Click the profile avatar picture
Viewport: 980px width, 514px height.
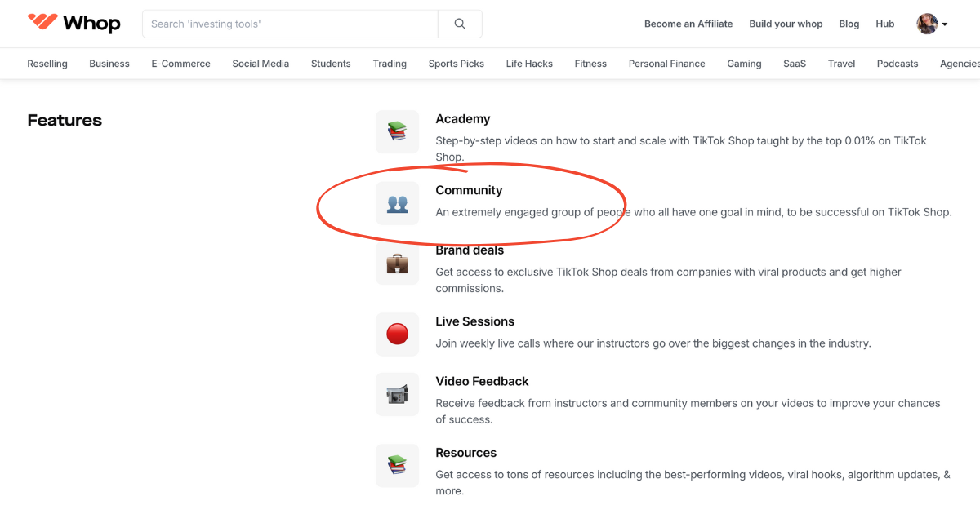click(925, 24)
